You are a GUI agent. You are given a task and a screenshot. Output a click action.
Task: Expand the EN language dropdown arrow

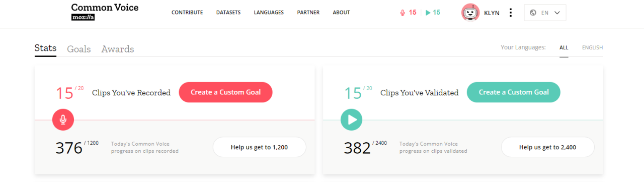tap(557, 13)
